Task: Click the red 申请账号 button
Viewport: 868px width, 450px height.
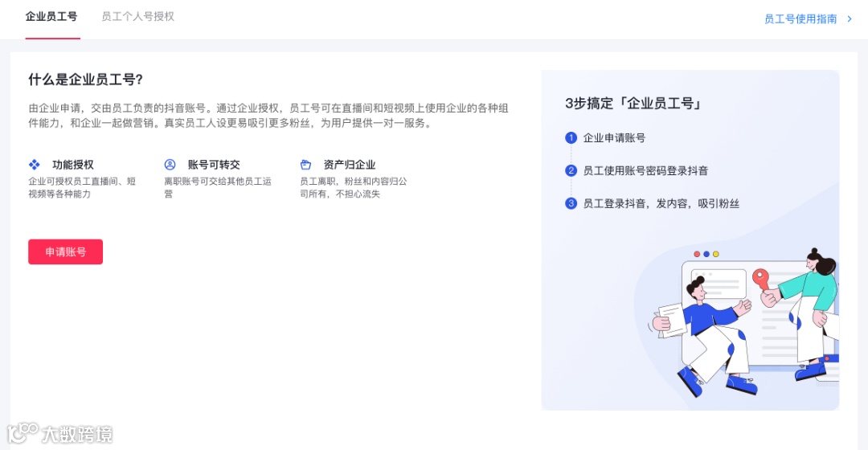Action: pos(65,252)
